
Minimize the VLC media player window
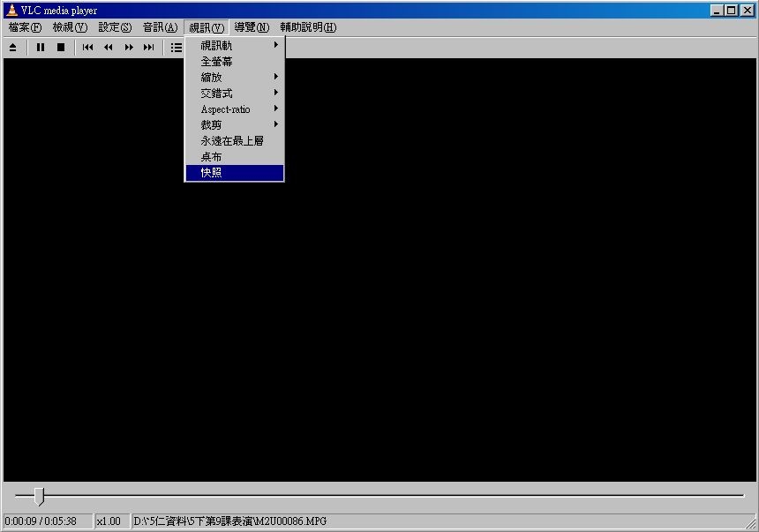(x=718, y=11)
